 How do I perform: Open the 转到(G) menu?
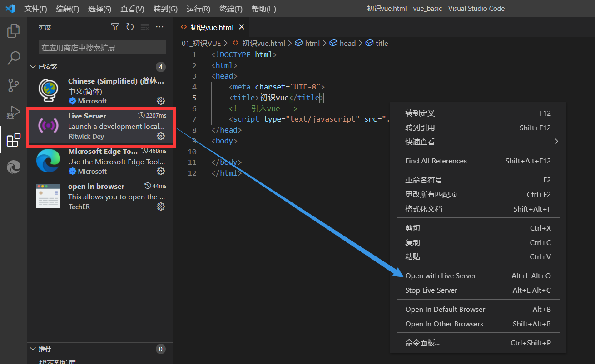click(x=165, y=9)
